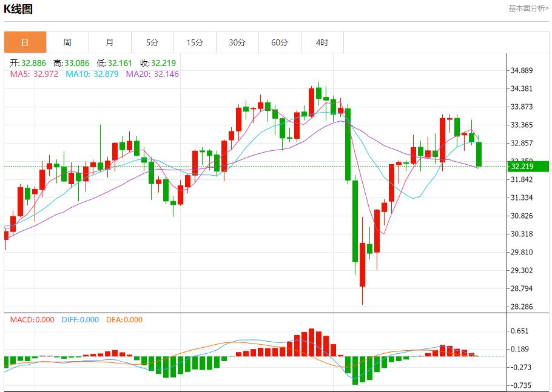
Task: Select the 60分 interval tab
Action: pyautogui.click(x=280, y=42)
